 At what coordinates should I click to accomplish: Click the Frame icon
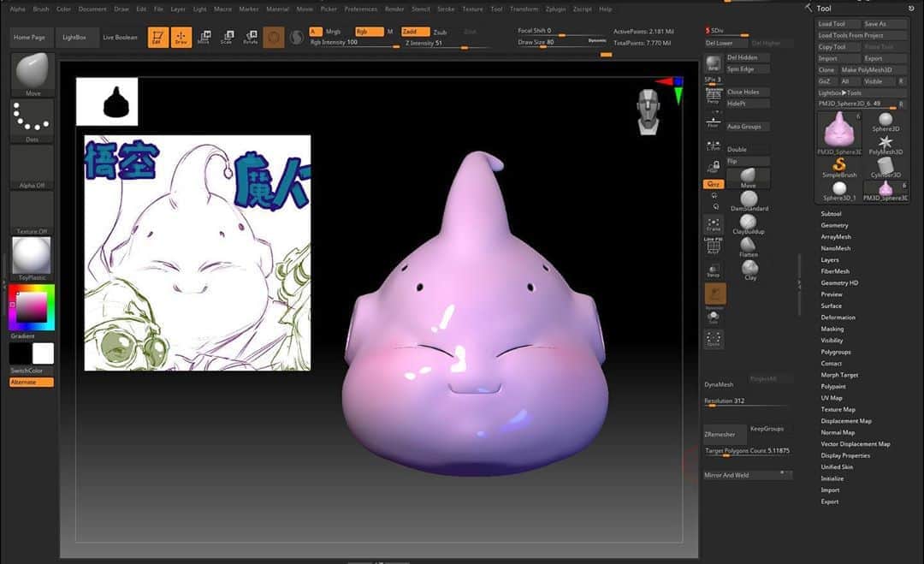click(713, 224)
